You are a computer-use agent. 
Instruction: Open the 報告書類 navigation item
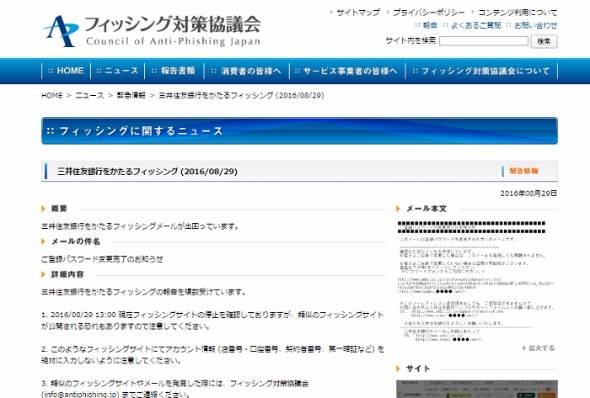pos(173,71)
